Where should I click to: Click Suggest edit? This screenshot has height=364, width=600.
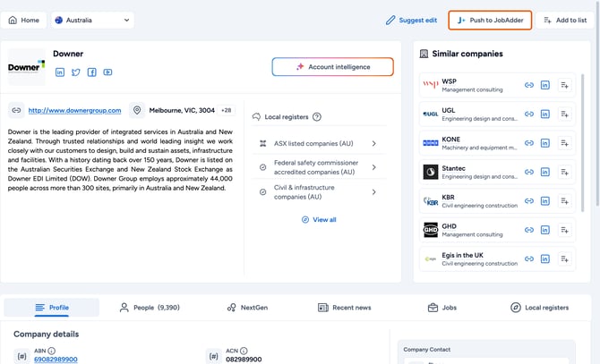coord(411,21)
